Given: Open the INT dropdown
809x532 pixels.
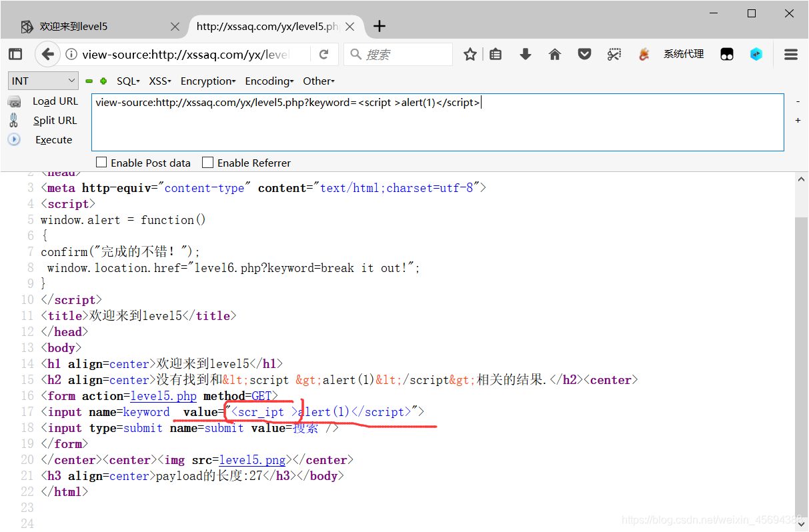Looking at the screenshot, I should click(44, 81).
